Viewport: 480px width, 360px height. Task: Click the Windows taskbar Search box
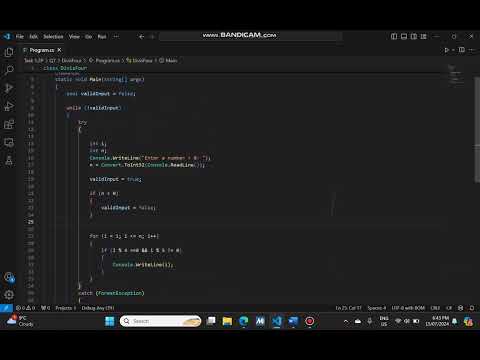tap(160, 321)
